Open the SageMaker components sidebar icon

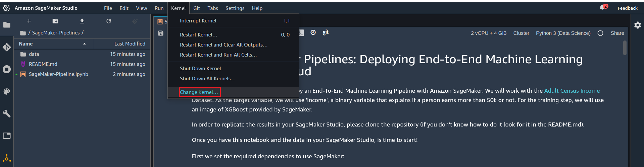pyautogui.click(x=7, y=158)
